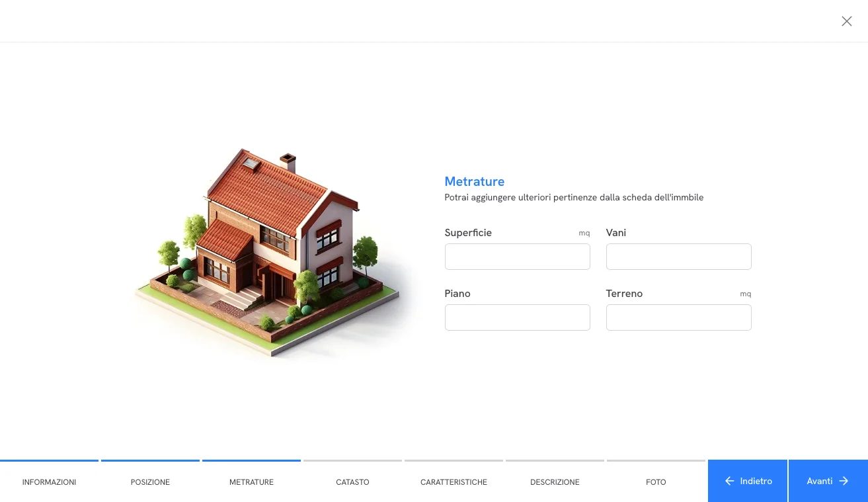The height and width of the screenshot is (502, 868).
Task: Go to the Foto step tab
Action: tap(656, 482)
